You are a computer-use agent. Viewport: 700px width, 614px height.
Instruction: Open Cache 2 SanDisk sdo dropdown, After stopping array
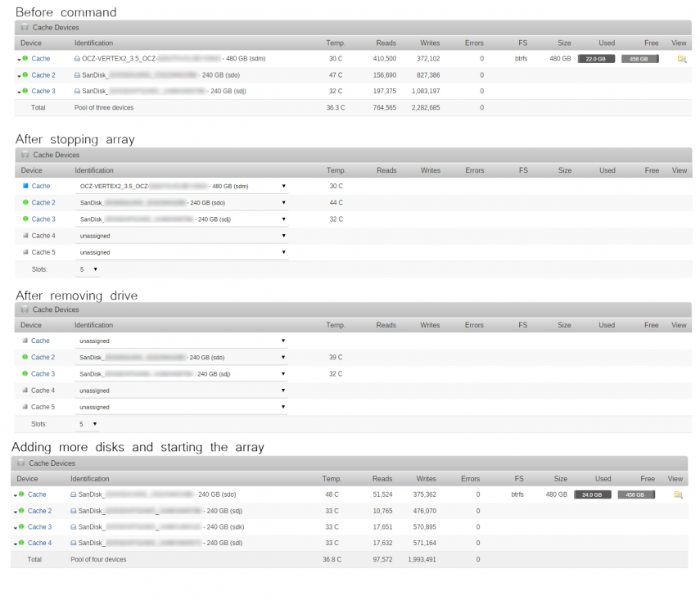click(182, 203)
